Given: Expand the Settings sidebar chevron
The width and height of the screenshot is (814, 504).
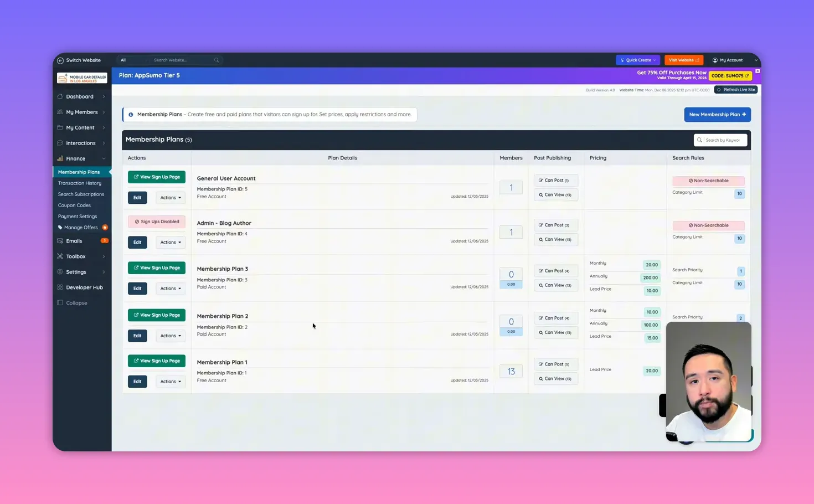Looking at the screenshot, I should pyautogui.click(x=104, y=272).
